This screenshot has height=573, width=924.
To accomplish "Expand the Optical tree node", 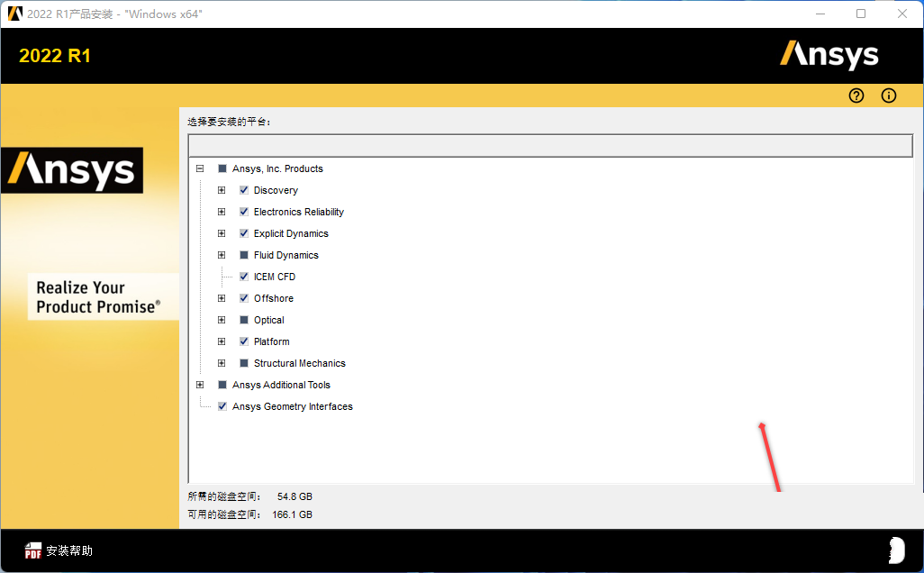I will pos(222,320).
